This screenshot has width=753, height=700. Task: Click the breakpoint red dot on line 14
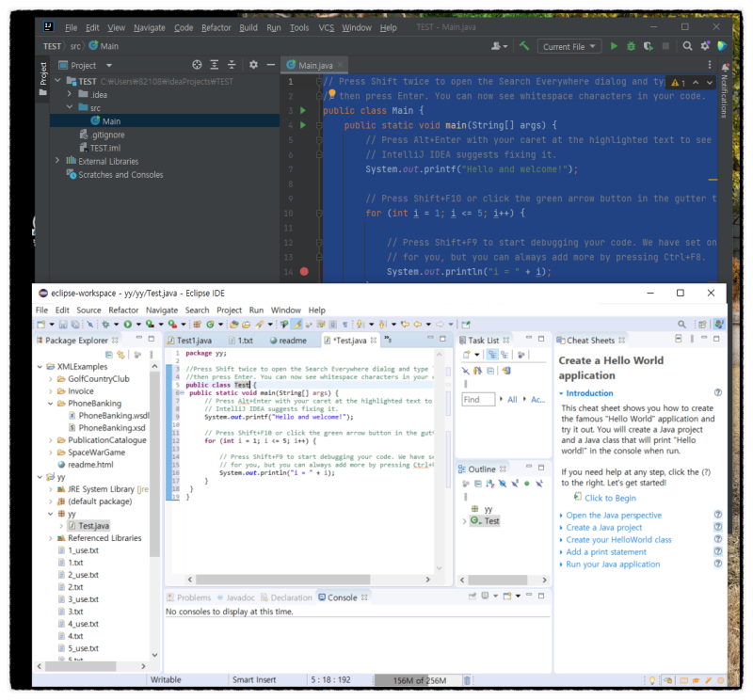(x=304, y=271)
